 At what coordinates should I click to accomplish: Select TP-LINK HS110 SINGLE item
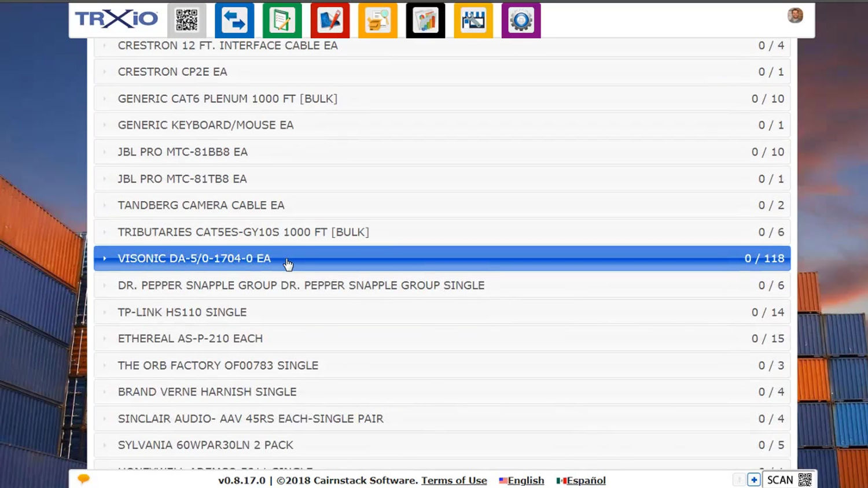182,312
